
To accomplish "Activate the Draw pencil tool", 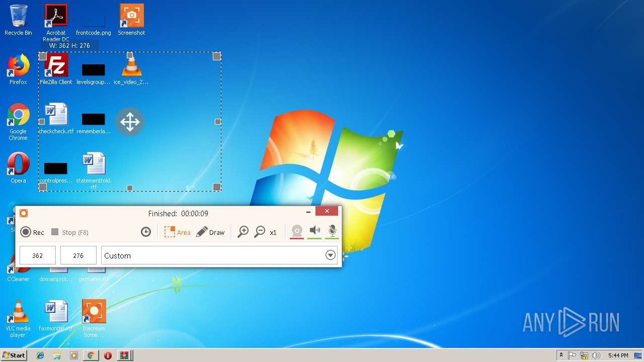I will pyautogui.click(x=210, y=232).
